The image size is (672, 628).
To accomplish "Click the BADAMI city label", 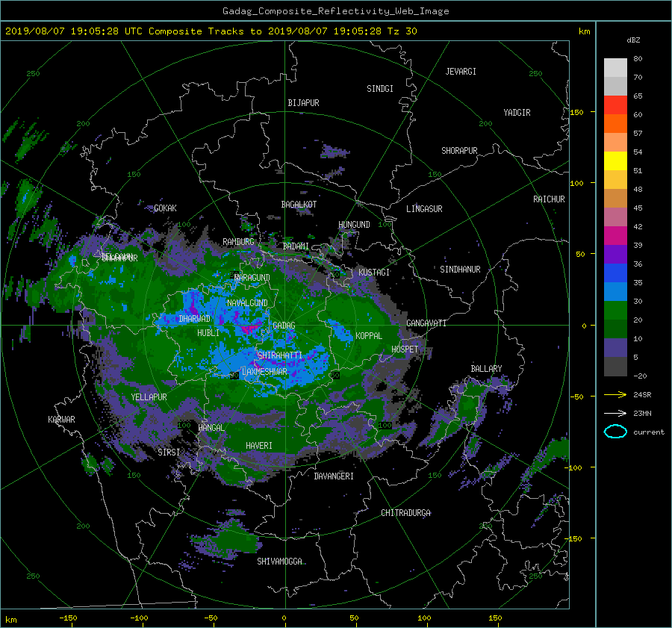I will tap(296, 246).
